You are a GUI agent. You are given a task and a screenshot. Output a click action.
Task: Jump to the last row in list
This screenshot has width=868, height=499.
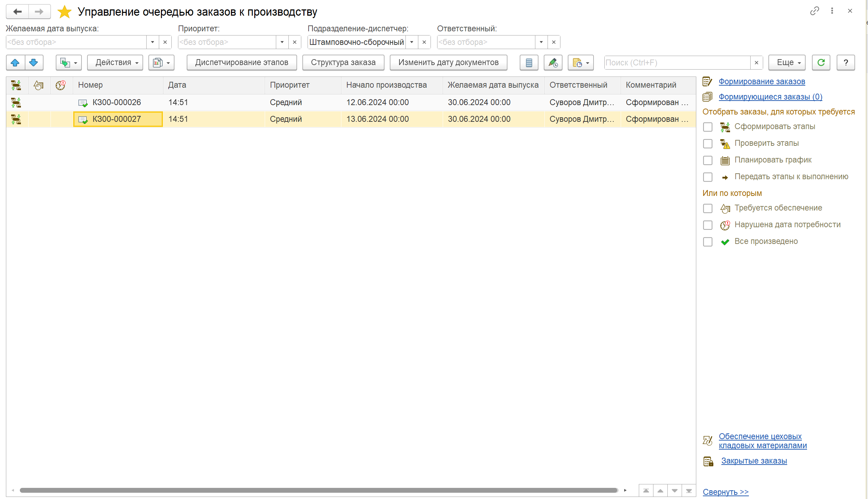click(689, 491)
